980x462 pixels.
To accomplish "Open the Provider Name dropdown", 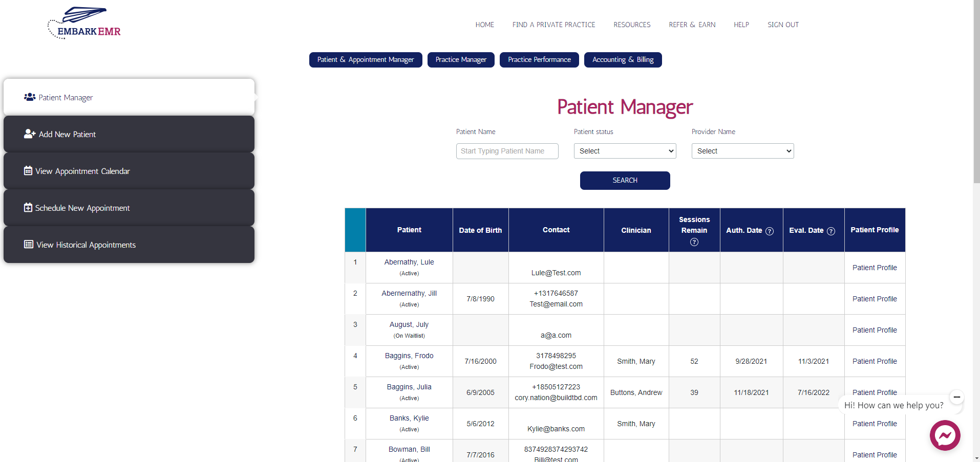I will (742, 151).
